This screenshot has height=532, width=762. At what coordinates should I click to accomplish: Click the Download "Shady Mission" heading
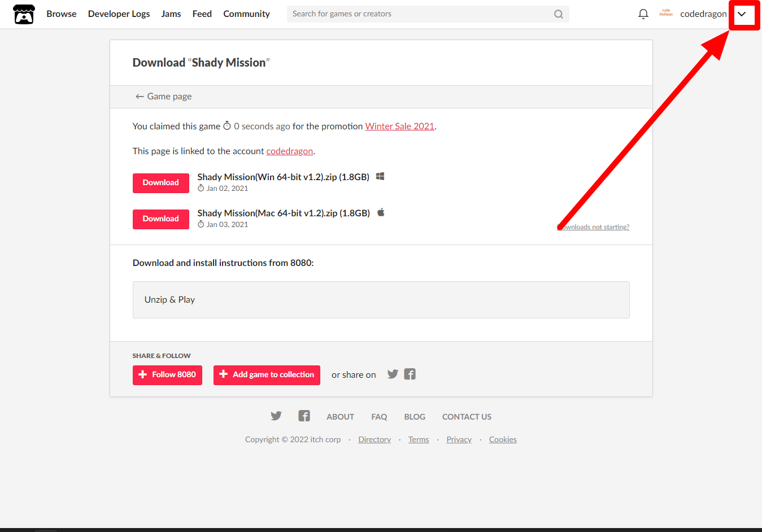point(201,63)
